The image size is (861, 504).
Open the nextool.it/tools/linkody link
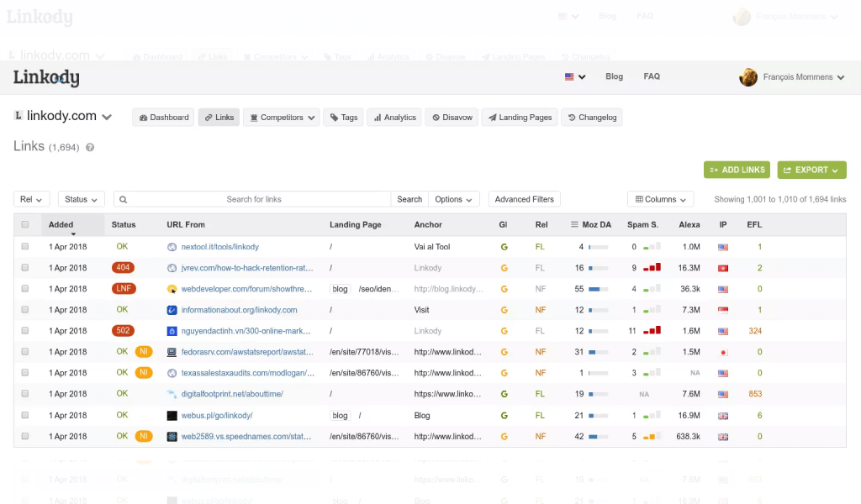coord(220,247)
